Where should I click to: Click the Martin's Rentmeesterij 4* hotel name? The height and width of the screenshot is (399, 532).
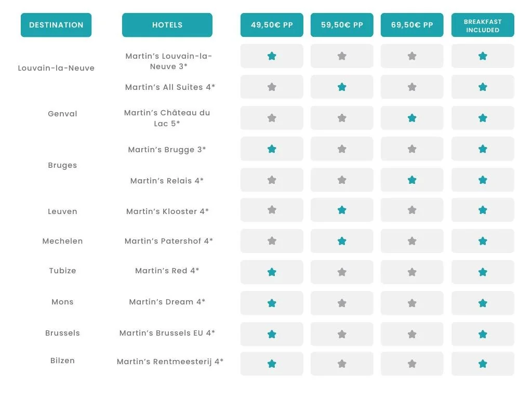[170, 362]
